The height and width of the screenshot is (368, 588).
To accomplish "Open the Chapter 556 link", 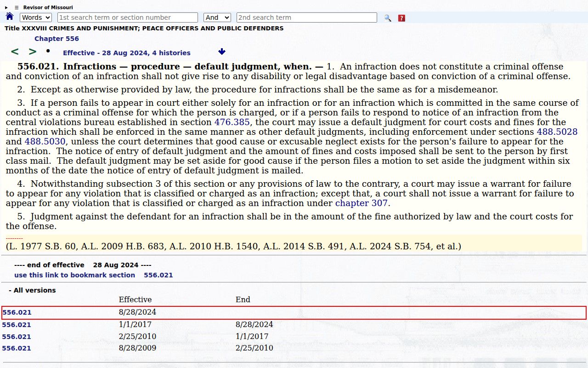I will [x=57, y=39].
